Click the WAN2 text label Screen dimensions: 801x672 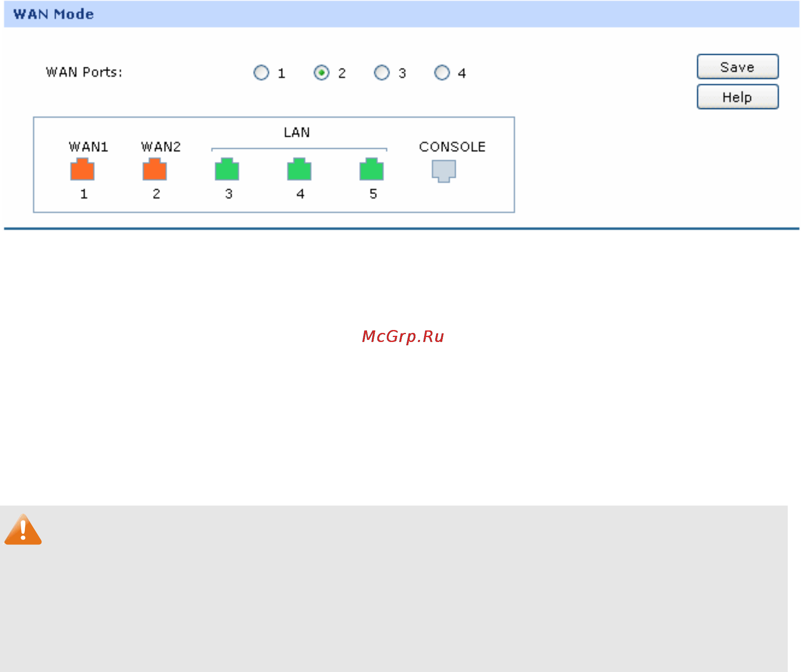pyautogui.click(x=161, y=147)
